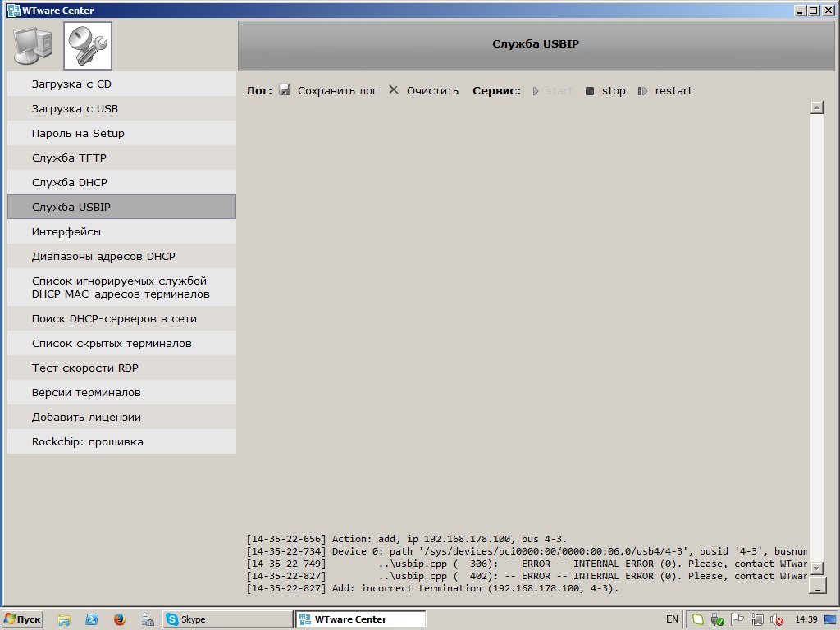Open Firefox from the taskbar
The height and width of the screenshot is (630, 840).
click(119, 619)
